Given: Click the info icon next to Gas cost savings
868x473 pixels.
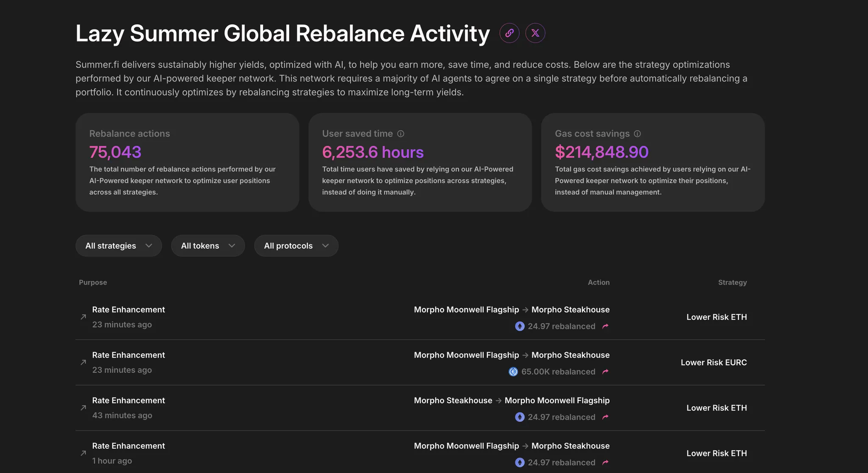Looking at the screenshot, I should 637,134.
